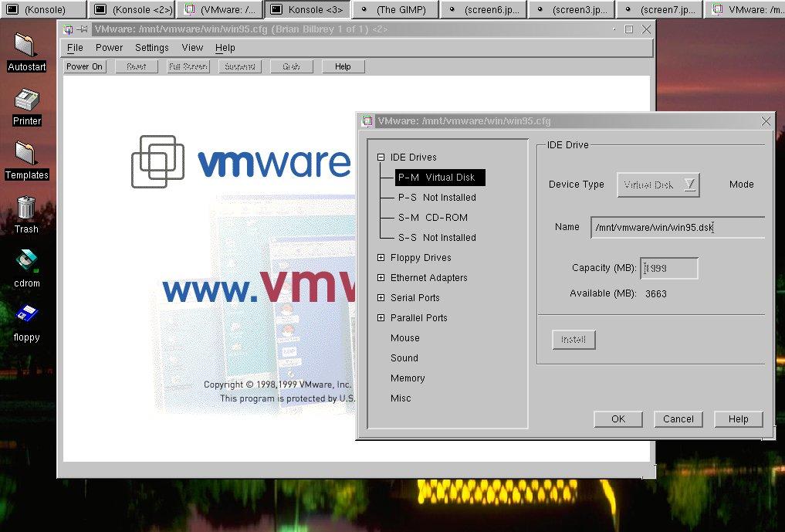This screenshot has width=785, height=532.
Task: Open the Templates folder icon
Action: [x=26, y=154]
